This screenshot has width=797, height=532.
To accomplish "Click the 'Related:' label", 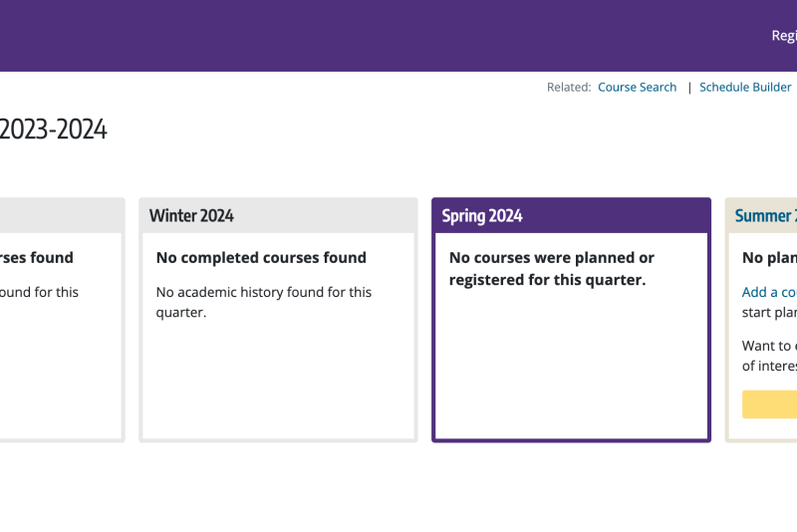I will pos(569,88).
